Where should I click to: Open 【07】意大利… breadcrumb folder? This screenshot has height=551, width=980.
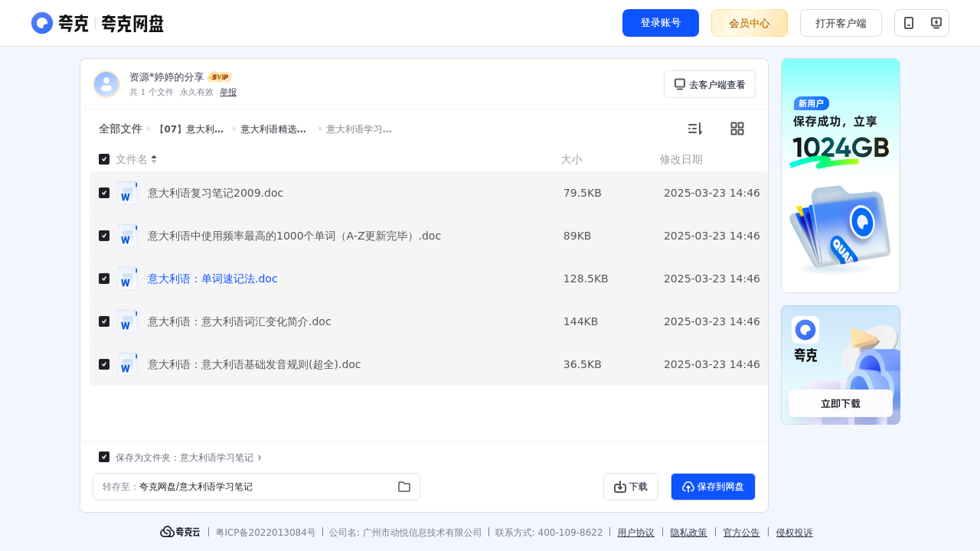(191, 129)
